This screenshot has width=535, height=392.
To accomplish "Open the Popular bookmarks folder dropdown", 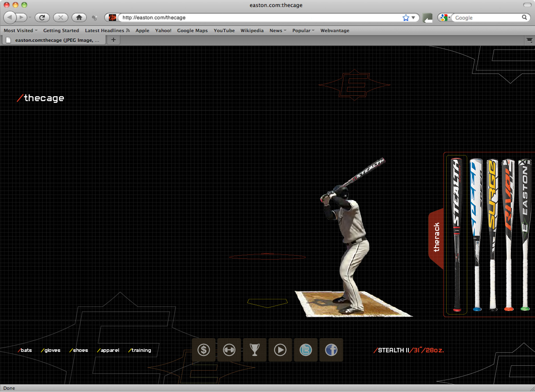I will (x=303, y=31).
